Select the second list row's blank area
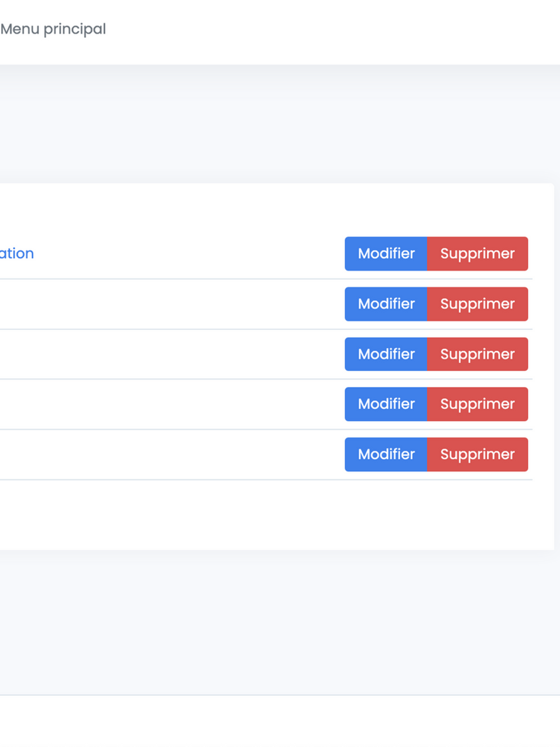The image size is (560, 747). coord(169,304)
